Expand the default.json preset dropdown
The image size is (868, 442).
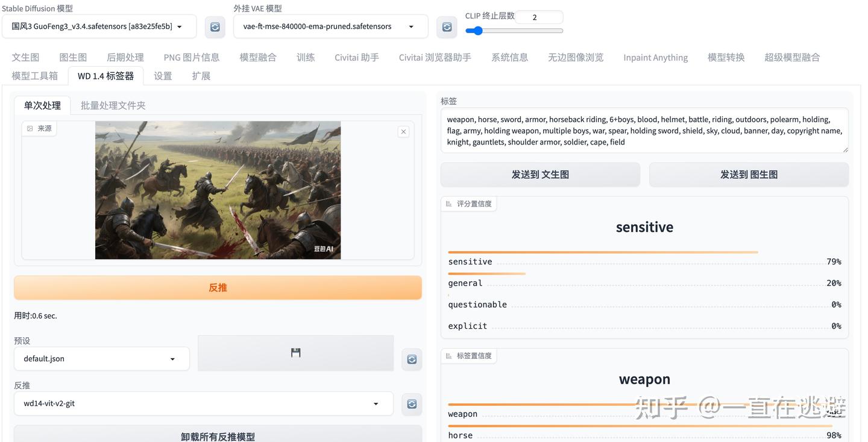[x=101, y=358]
